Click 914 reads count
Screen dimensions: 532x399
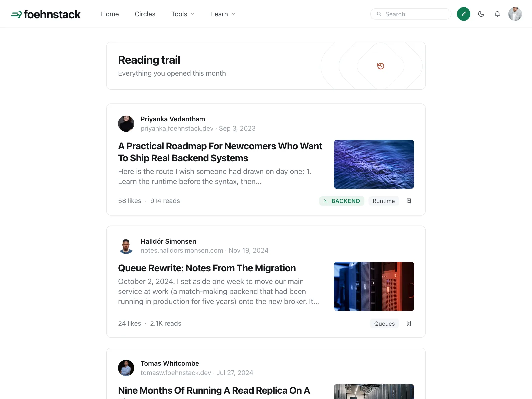[165, 201]
